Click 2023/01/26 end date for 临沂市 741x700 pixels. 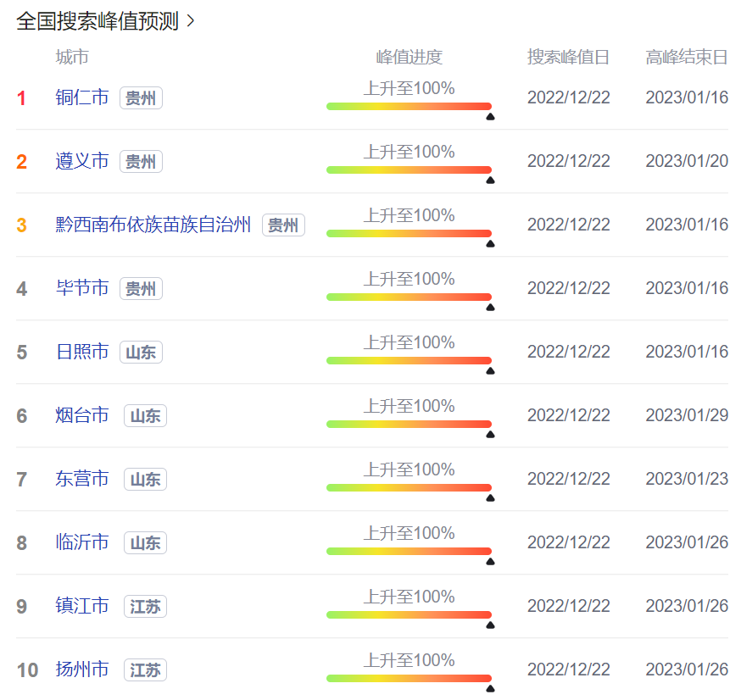click(x=687, y=542)
